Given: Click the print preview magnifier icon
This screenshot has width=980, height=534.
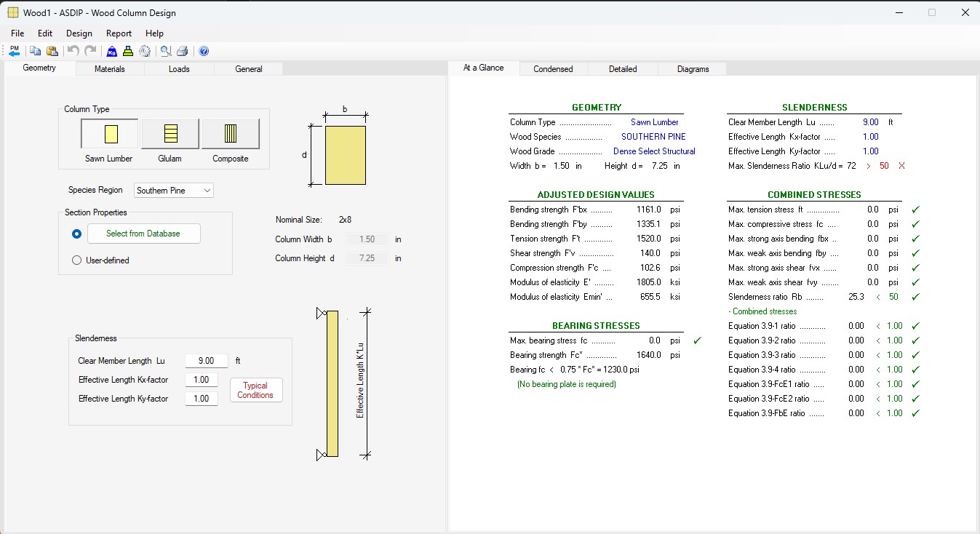Looking at the screenshot, I should tap(166, 51).
